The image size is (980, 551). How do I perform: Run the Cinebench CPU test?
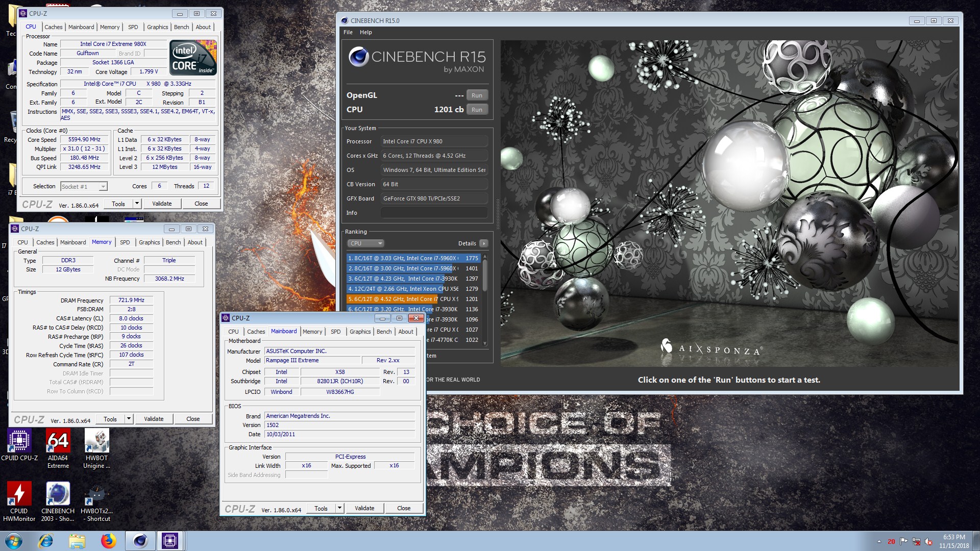pos(477,110)
